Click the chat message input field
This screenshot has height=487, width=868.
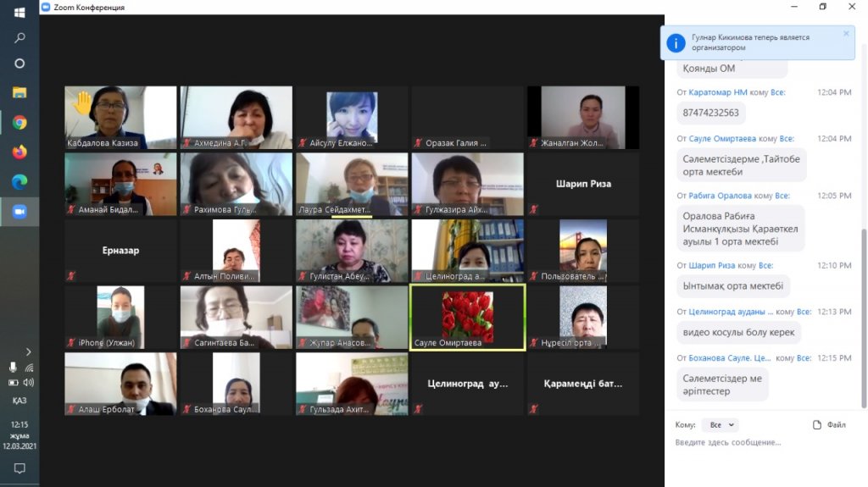(759, 443)
